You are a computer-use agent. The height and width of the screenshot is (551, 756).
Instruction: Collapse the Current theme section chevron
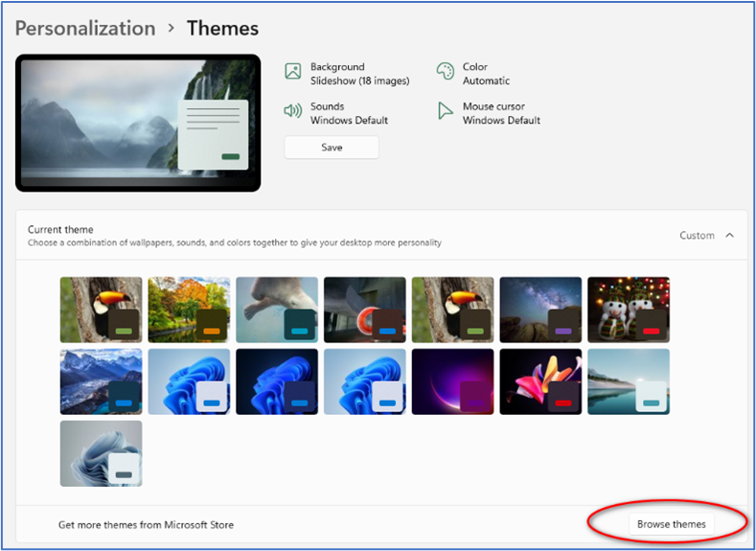coord(730,236)
